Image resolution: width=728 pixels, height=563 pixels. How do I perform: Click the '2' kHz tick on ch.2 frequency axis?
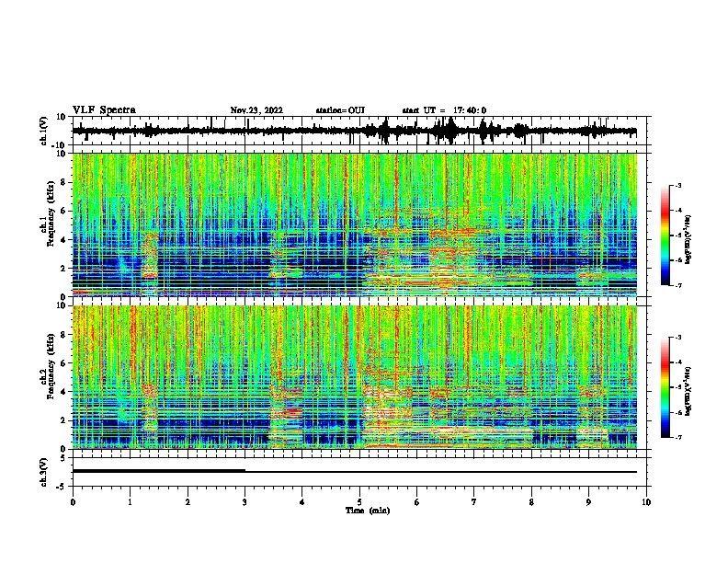[63, 420]
